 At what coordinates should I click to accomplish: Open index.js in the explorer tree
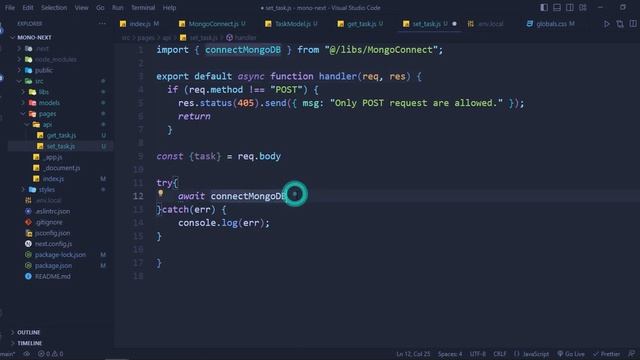53,179
